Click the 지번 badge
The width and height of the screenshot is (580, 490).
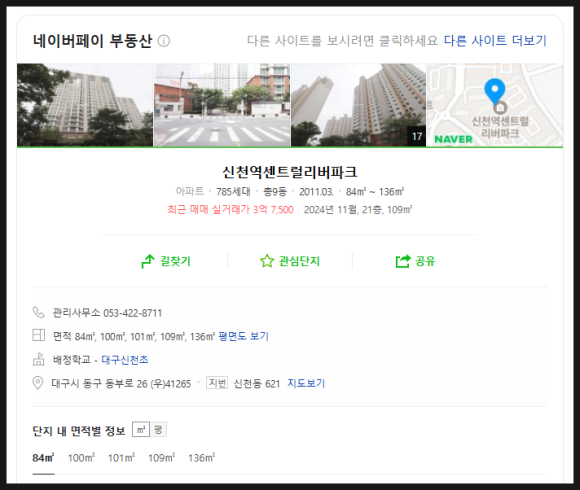pos(217,383)
